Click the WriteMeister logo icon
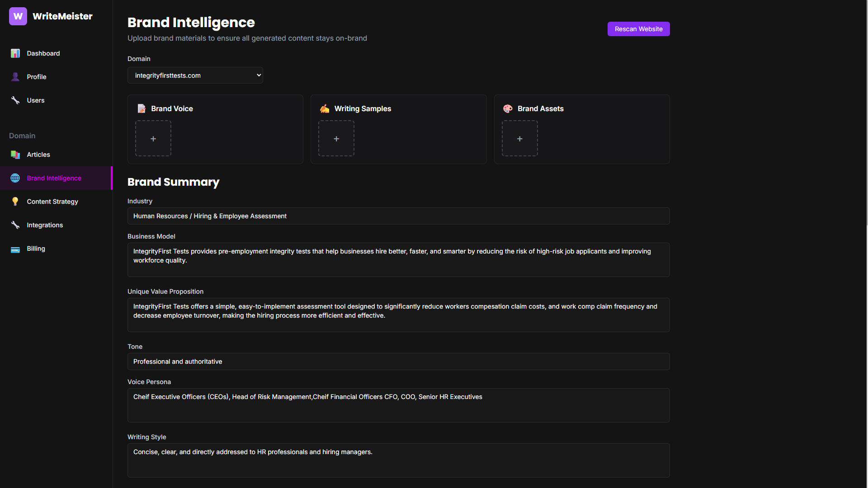Viewport: 868px width, 488px height. tap(18, 16)
